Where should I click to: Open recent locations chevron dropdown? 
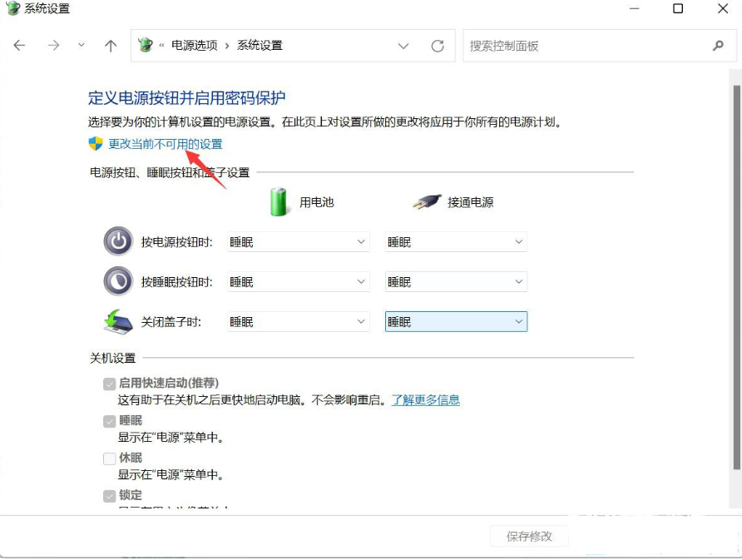click(82, 46)
